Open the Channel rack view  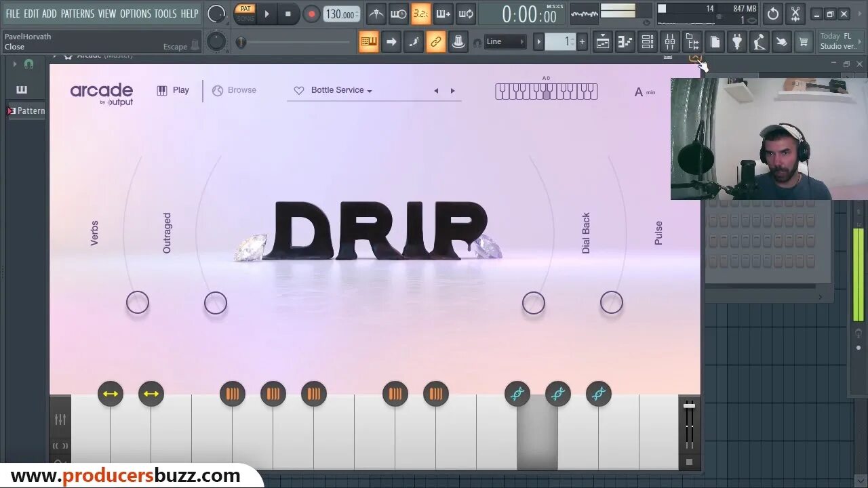pyautogui.click(x=648, y=42)
